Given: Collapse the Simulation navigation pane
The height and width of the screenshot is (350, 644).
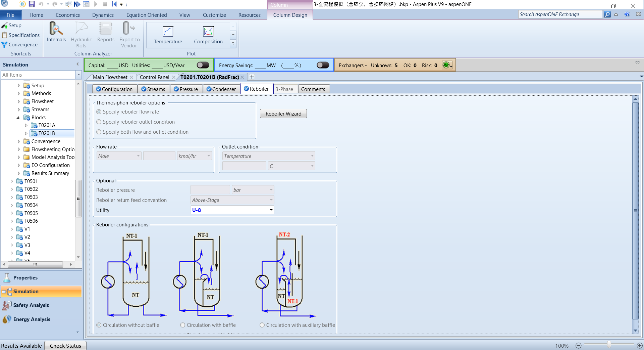Looking at the screenshot, I should [x=77, y=64].
